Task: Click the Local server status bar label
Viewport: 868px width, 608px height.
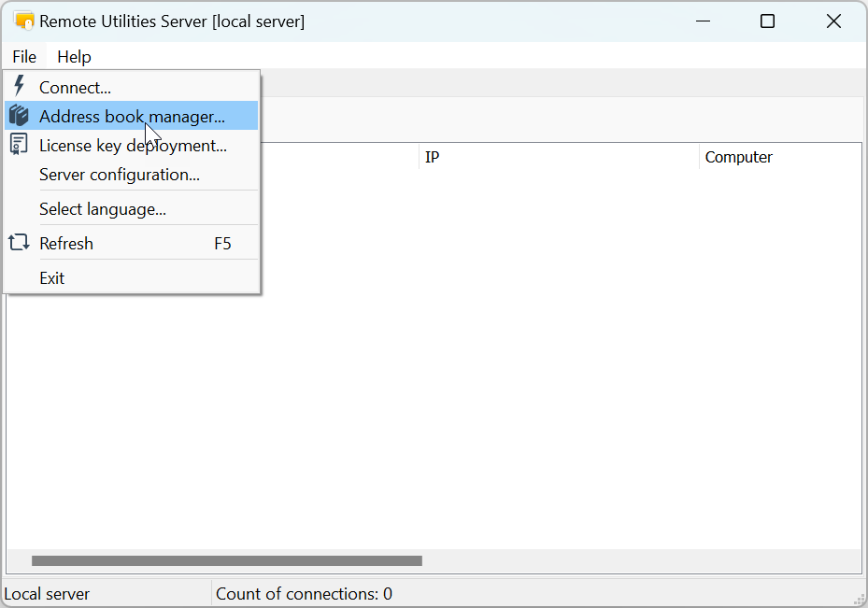Action: coord(47,594)
